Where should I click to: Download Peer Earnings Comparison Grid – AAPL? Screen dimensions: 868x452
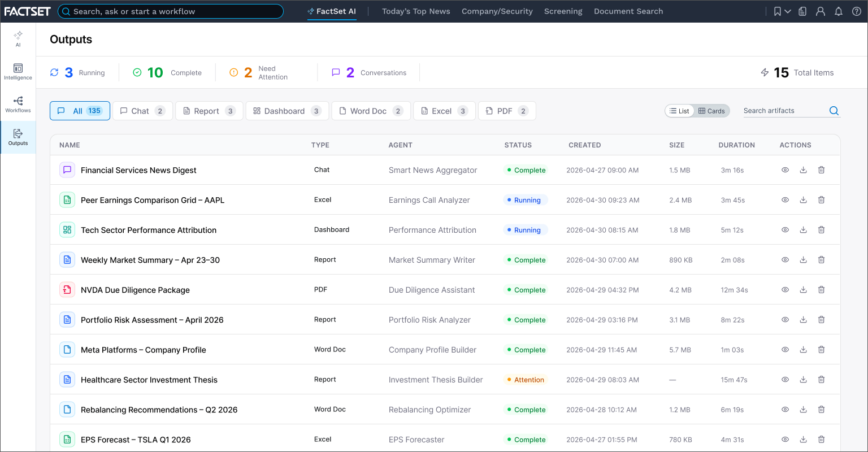[803, 199]
